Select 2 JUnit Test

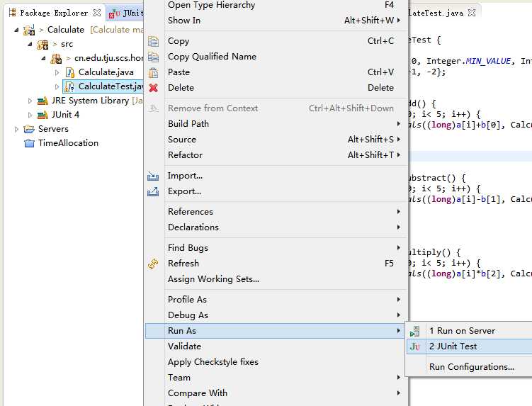[469, 346]
